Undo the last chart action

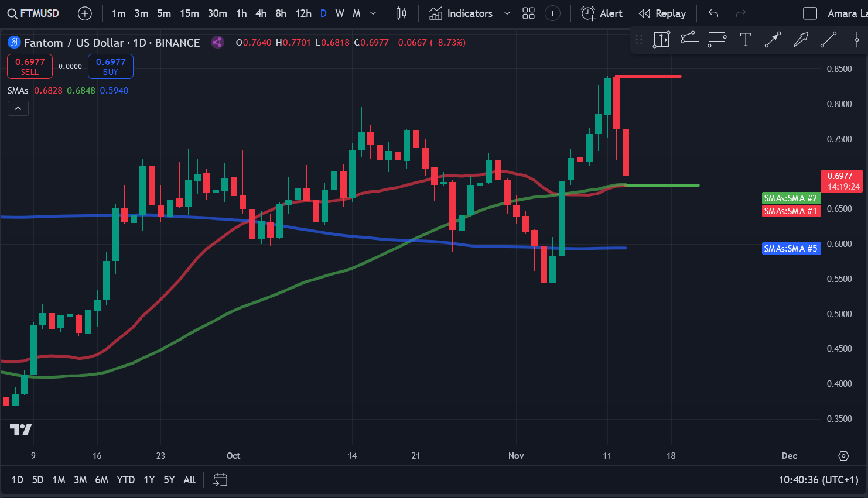[713, 13]
